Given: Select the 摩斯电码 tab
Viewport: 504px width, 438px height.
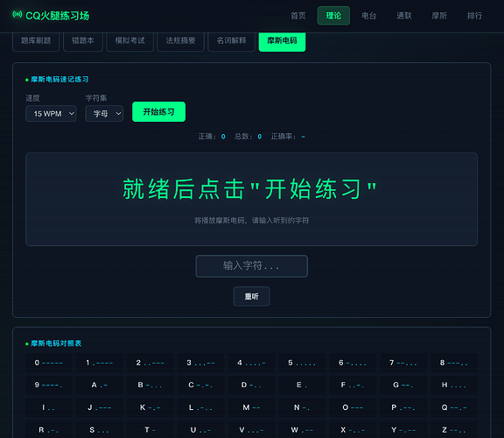Looking at the screenshot, I should 282,41.
